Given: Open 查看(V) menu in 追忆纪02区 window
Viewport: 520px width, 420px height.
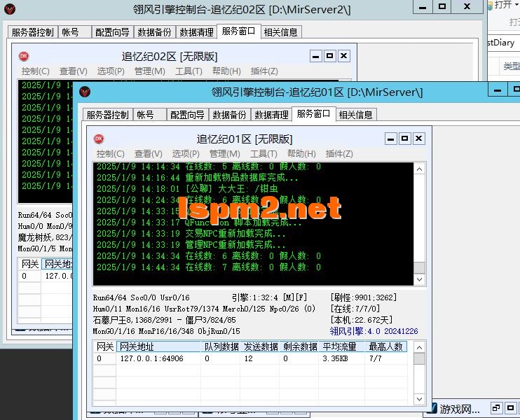Looking at the screenshot, I should tap(74, 71).
